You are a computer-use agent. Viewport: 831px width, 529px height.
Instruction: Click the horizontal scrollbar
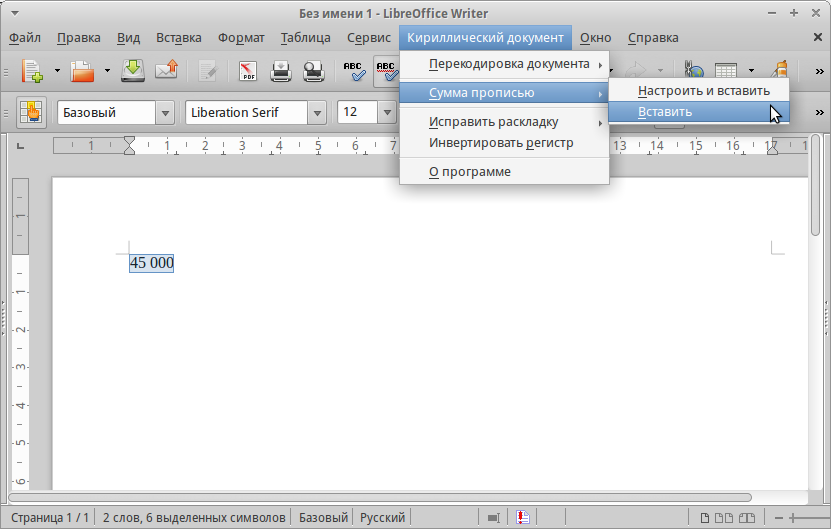[x=380, y=498]
